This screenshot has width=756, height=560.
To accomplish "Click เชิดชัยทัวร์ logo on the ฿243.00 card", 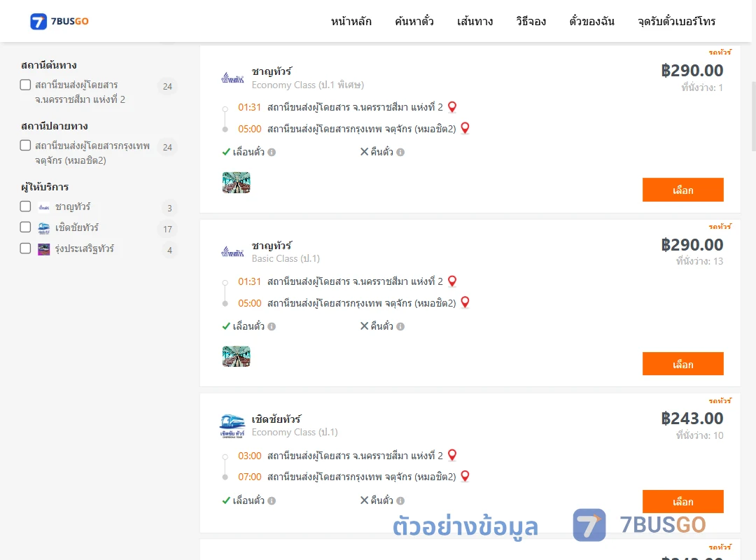I will point(232,426).
